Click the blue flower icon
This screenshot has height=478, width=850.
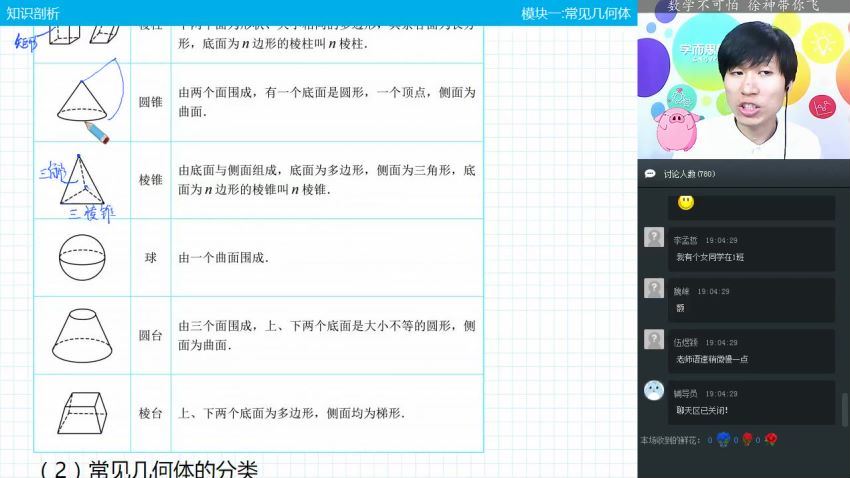tap(723, 440)
